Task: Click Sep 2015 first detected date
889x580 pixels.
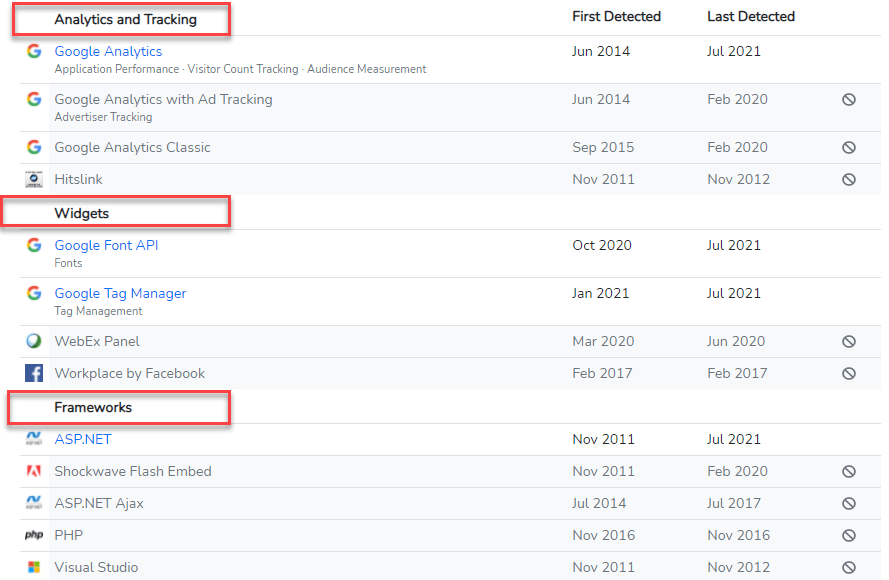Action: click(x=603, y=147)
